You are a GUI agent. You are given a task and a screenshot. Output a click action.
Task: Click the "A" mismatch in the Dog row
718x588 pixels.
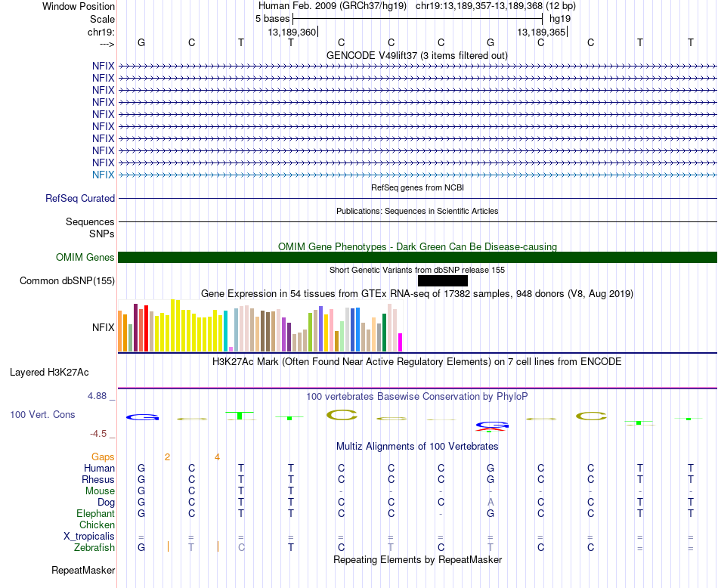tap(491, 503)
